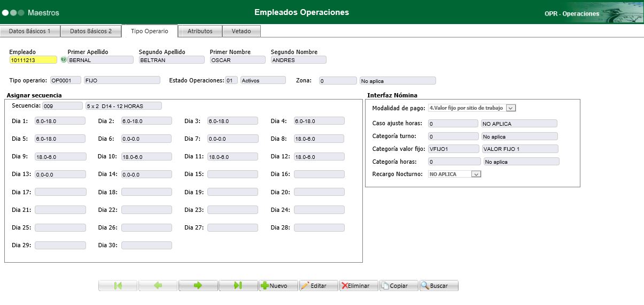Create a new record with Nuevo
This screenshot has width=644, height=305.
click(278, 286)
